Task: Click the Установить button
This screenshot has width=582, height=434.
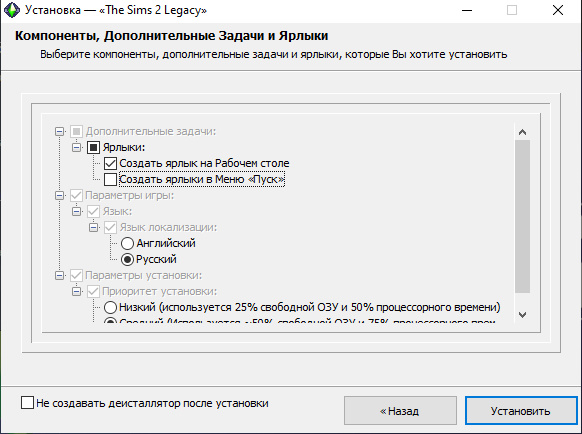Action: pyautogui.click(x=521, y=411)
